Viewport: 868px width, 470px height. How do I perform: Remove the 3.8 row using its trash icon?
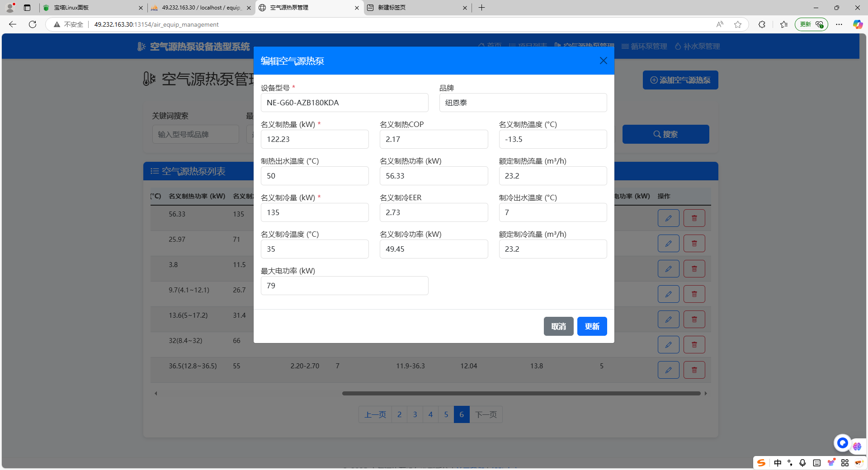click(694, 269)
